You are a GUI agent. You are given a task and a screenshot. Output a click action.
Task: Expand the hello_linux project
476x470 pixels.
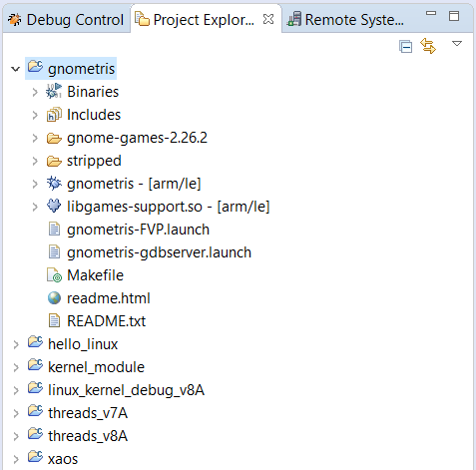point(16,344)
